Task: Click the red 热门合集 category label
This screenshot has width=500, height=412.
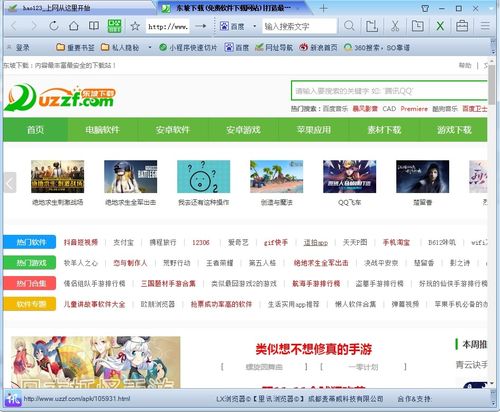Action: [x=30, y=284]
